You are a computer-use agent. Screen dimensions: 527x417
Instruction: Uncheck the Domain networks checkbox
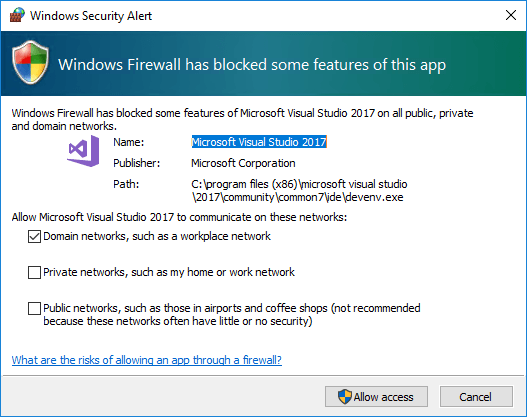[x=34, y=237]
